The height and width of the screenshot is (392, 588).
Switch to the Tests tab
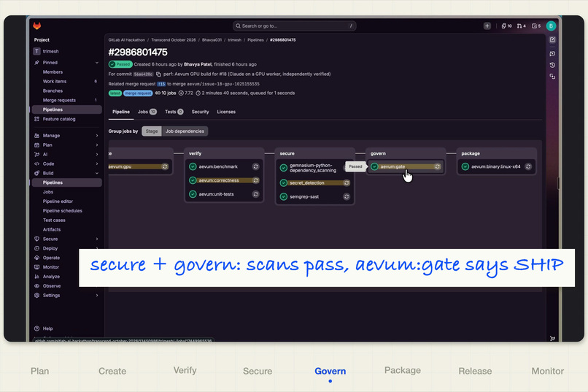(174, 112)
